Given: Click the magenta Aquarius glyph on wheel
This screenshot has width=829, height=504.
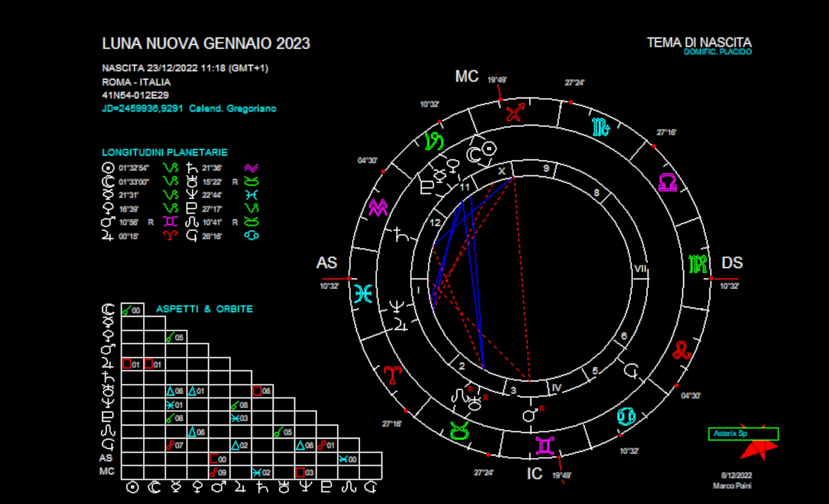Looking at the screenshot, I should tap(378, 207).
